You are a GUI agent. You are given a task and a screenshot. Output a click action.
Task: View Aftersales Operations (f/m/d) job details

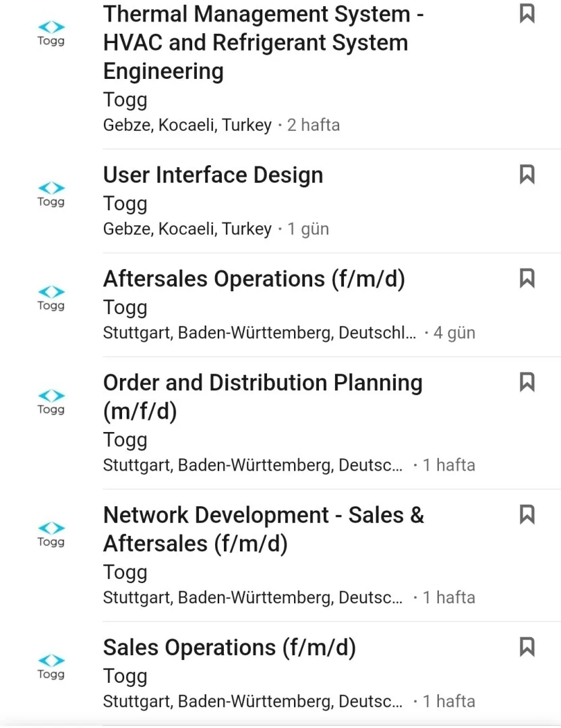point(254,279)
